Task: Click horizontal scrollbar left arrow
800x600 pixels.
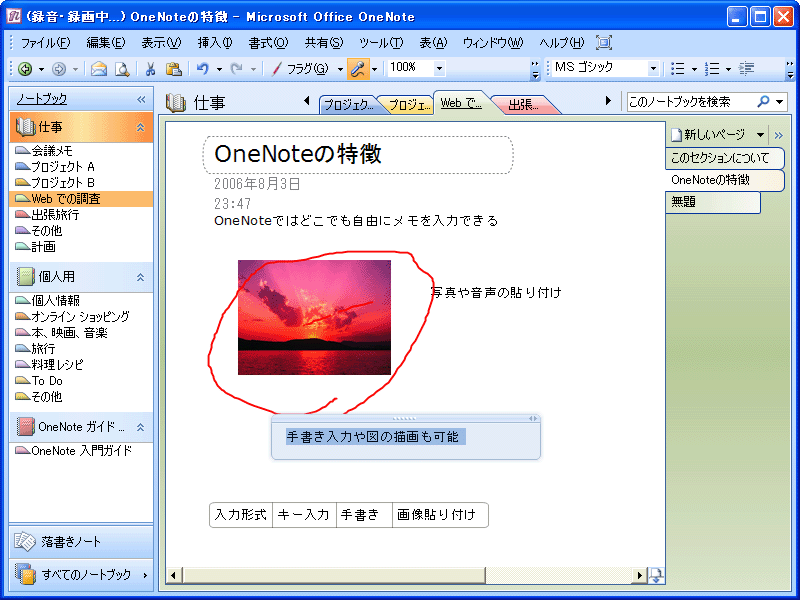Action: (x=173, y=576)
